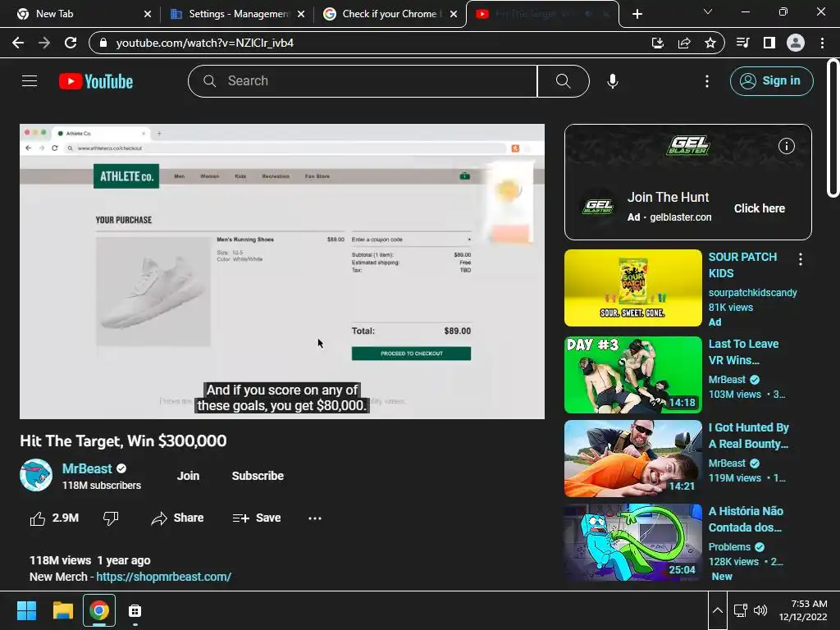Open clock and date in taskbar
Viewport: 840px width, 630px height.
pyautogui.click(x=803, y=610)
